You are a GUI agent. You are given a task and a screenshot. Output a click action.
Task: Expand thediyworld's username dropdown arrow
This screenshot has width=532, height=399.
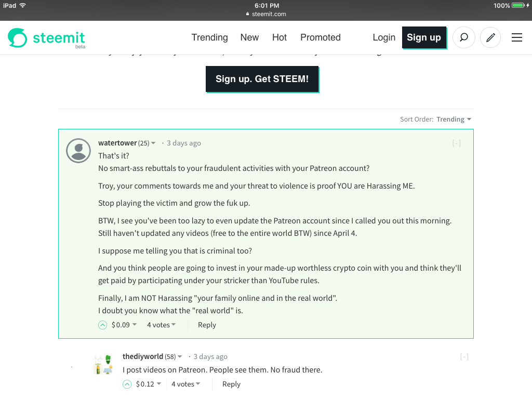pyautogui.click(x=180, y=356)
